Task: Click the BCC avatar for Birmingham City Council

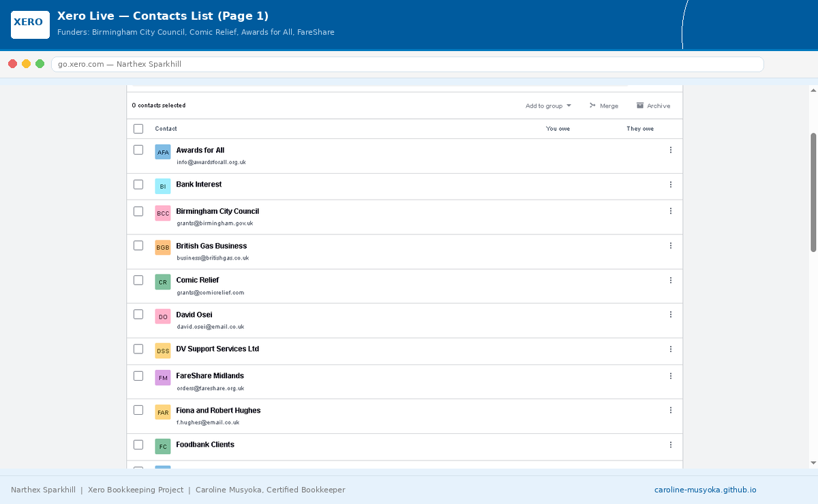Action: [163, 213]
